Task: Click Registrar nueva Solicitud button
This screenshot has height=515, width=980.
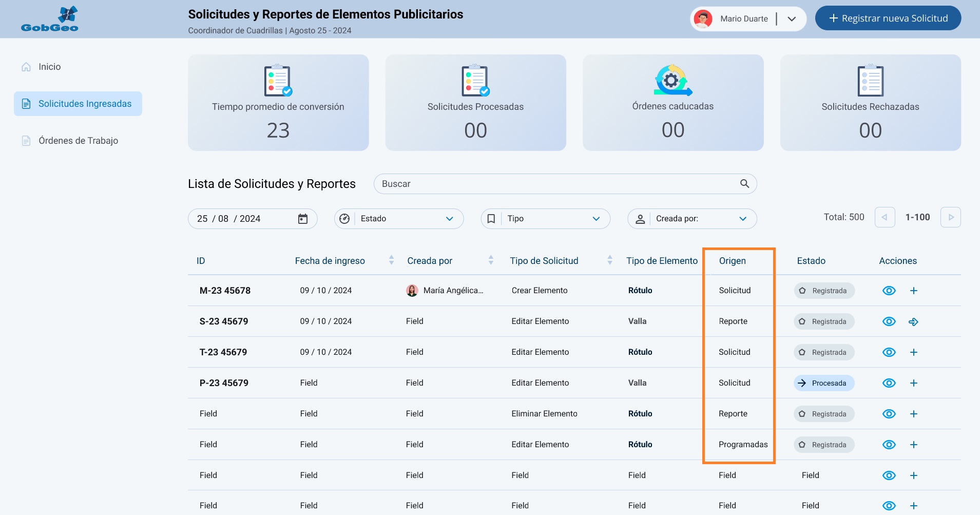Action: click(888, 18)
